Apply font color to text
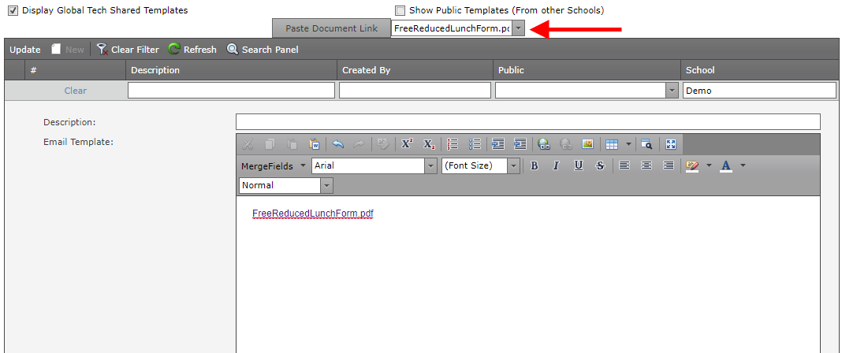The height and width of the screenshot is (353, 868). pyautogui.click(x=726, y=165)
